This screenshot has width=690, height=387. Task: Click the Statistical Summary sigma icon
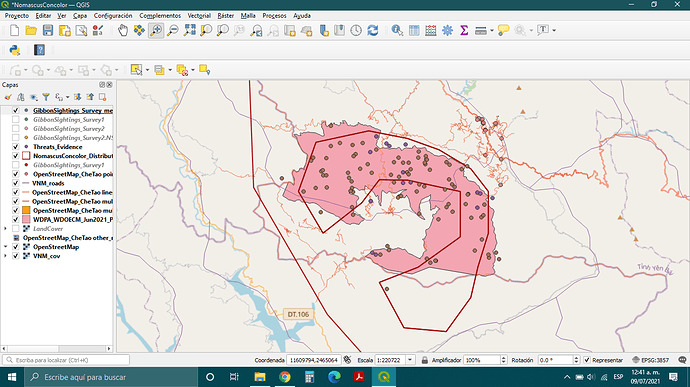pyautogui.click(x=464, y=30)
